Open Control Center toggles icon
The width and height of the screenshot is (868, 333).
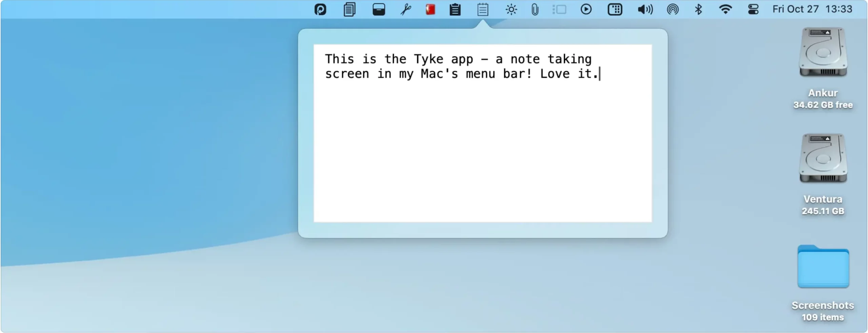(x=753, y=9)
